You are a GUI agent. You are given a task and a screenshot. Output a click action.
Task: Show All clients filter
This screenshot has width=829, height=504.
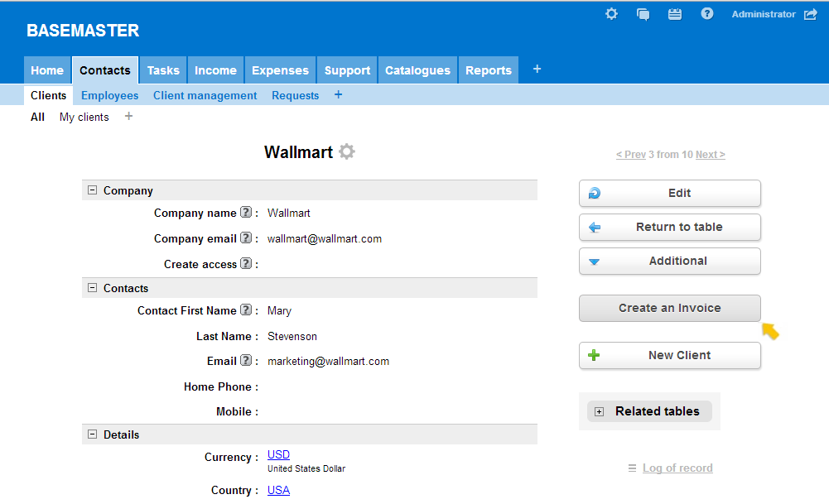tap(37, 117)
